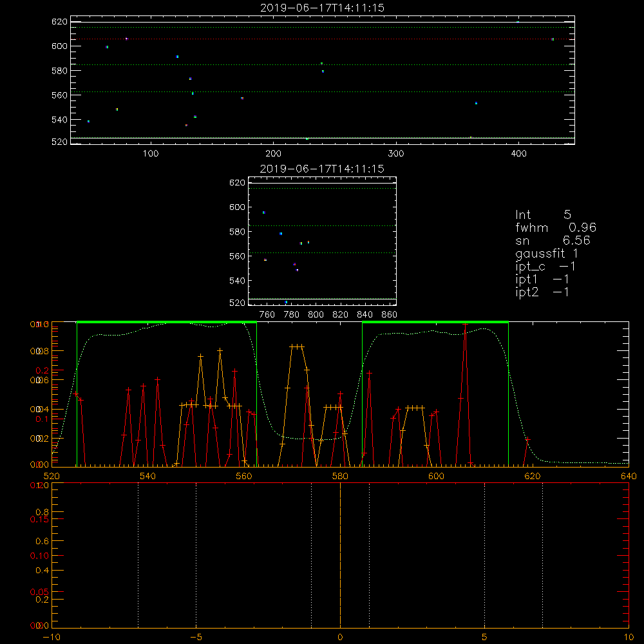
Task: Click red y-axis label 0.15 on the bottom plot
Action: [x=39, y=520]
